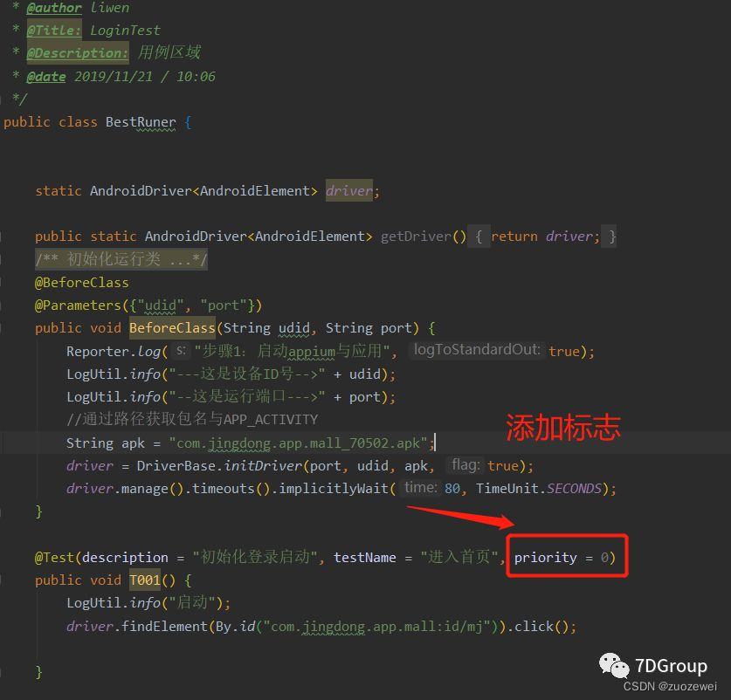Click the @Test annotation

pyautogui.click(x=54, y=558)
